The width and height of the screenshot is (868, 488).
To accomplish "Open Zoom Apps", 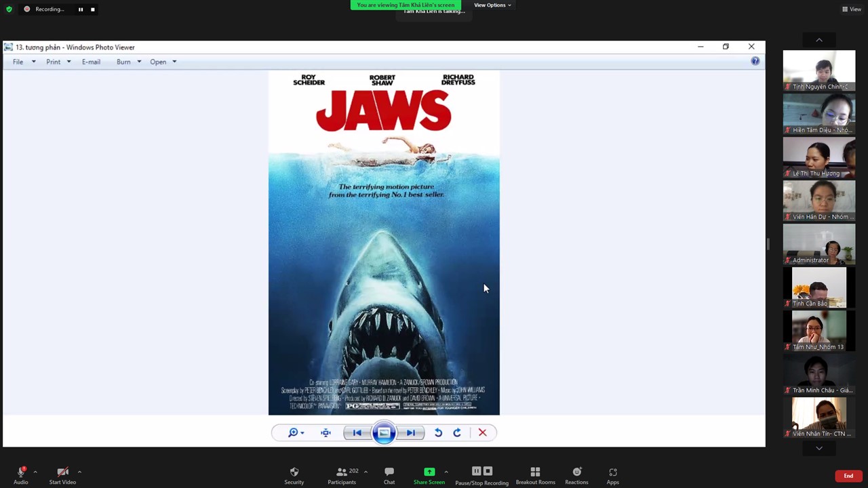I will [x=613, y=476].
